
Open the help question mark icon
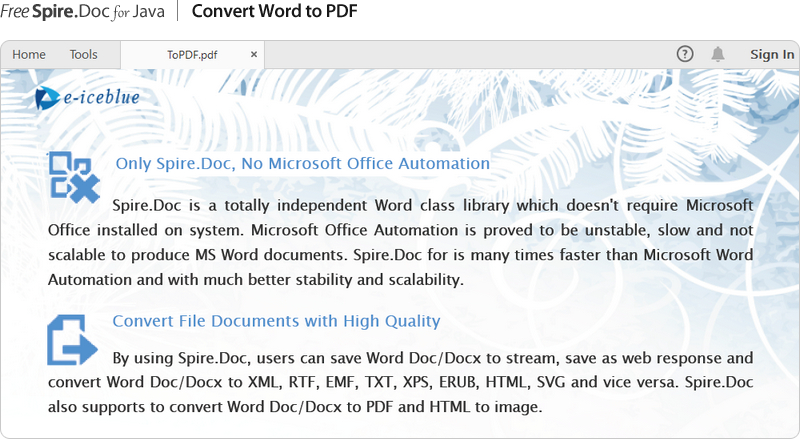(x=685, y=54)
